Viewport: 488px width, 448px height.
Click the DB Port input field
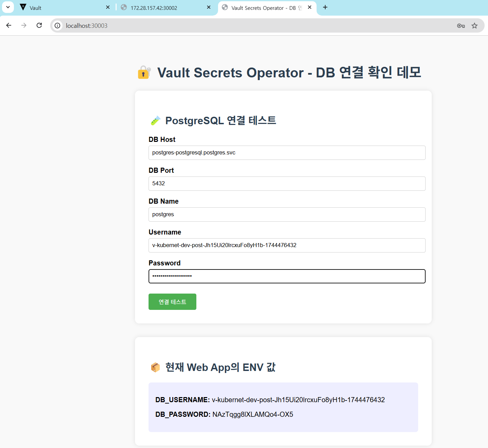287,184
